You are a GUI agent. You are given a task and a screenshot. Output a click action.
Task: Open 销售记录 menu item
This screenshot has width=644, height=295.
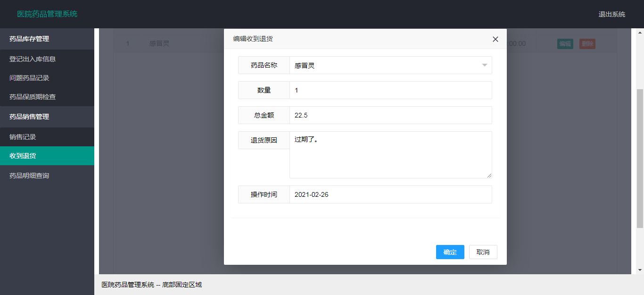tap(47, 137)
